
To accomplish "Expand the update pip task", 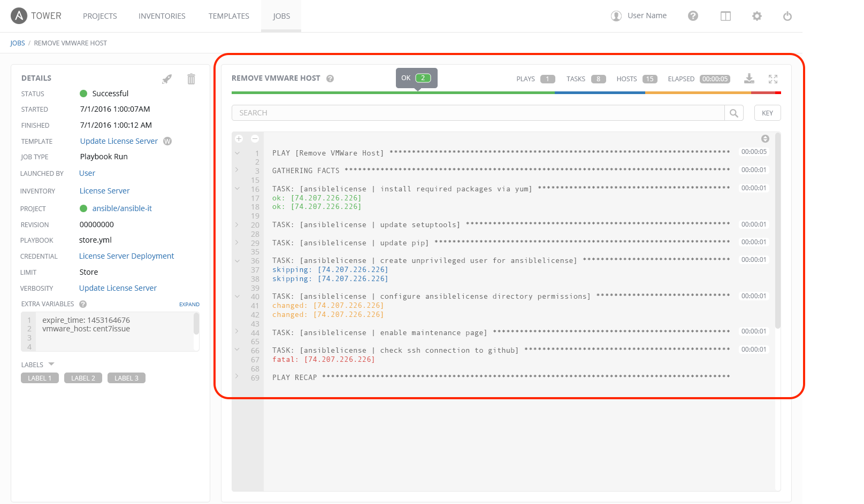I will pyautogui.click(x=237, y=242).
